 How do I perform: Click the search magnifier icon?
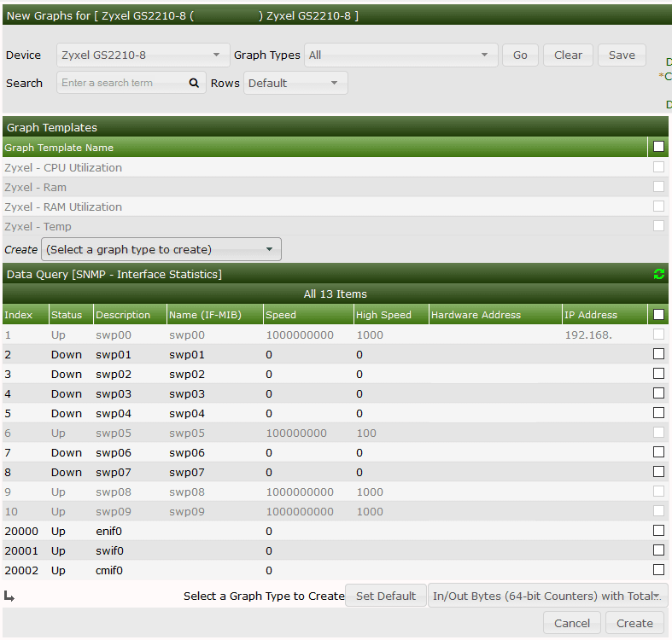pos(194,83)
